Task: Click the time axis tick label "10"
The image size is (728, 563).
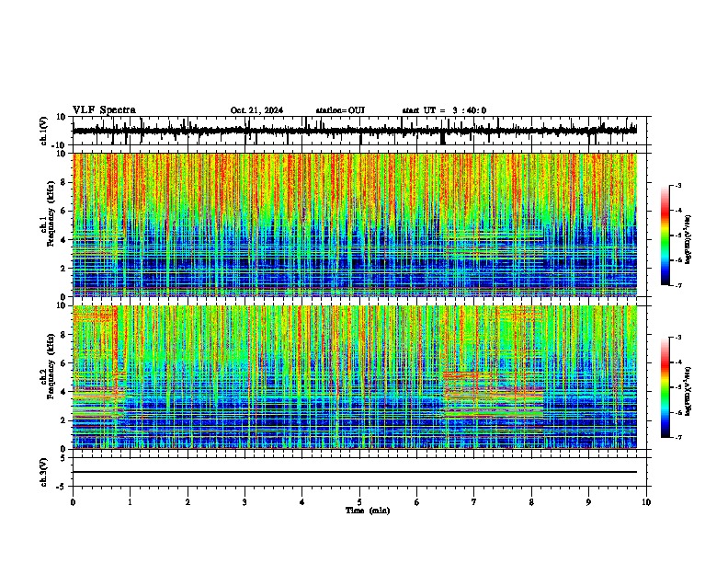Action: click(x=646, y=502)
